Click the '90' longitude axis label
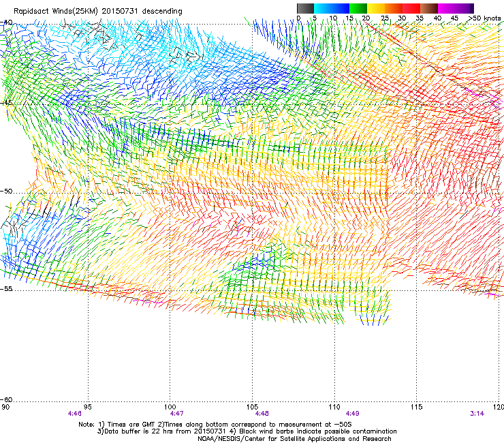 click(x=5, y=407)
